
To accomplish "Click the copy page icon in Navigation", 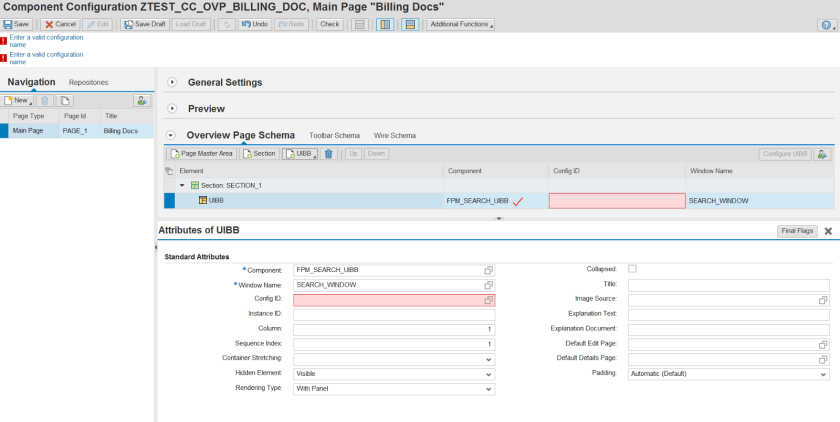I will [x=65, y=101].
